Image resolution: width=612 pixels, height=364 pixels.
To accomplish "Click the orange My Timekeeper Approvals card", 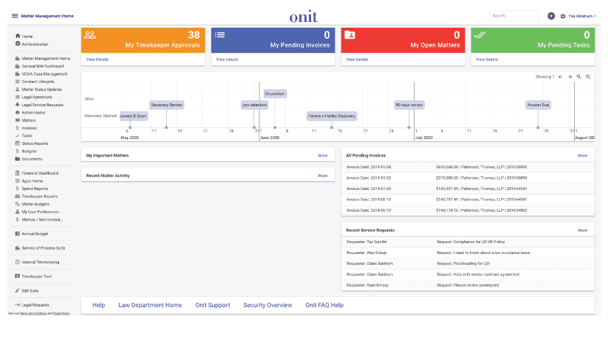I will [x=143, y=40].
